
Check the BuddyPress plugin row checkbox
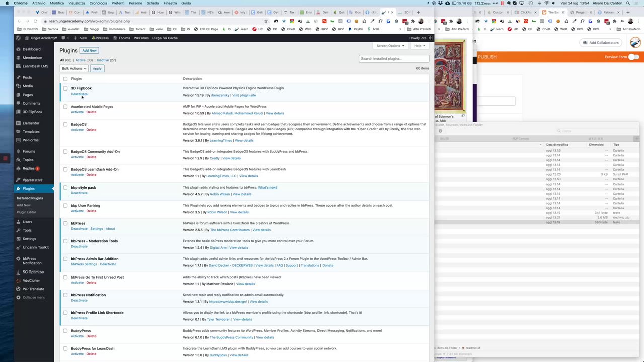65,331
